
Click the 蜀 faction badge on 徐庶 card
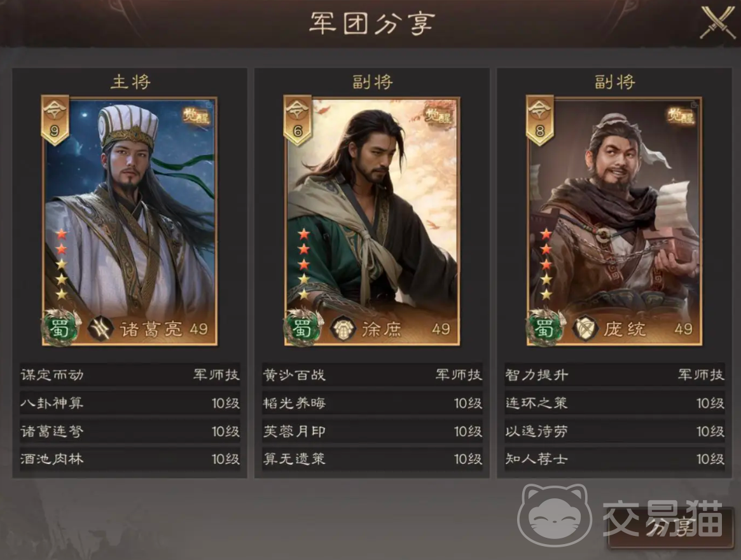302,327
